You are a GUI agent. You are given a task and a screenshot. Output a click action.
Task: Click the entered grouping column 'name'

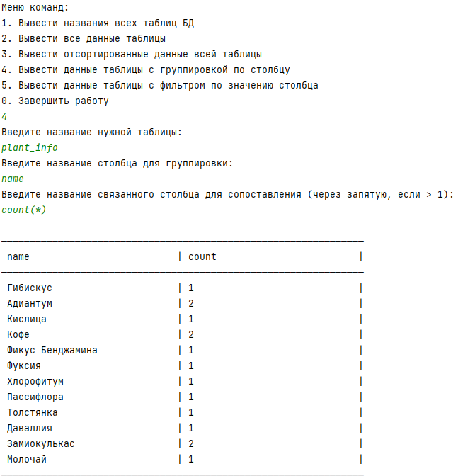(x=13, y=178)
